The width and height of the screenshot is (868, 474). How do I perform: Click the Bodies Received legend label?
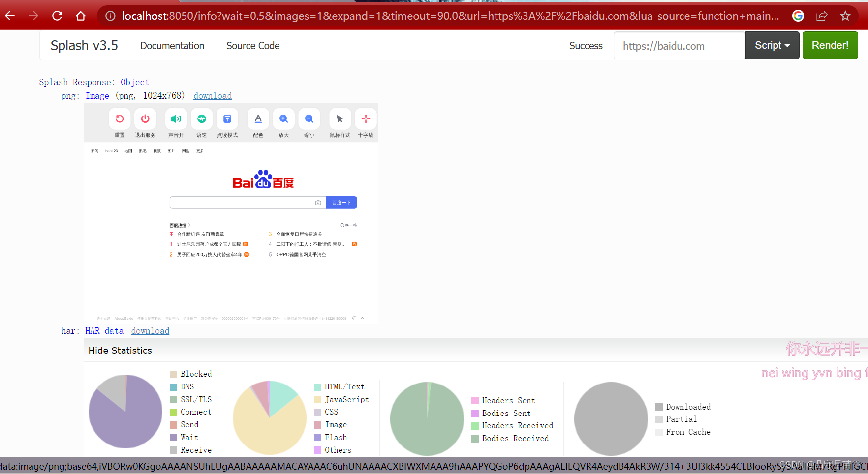pyautogui.click(x=515, y=439)
